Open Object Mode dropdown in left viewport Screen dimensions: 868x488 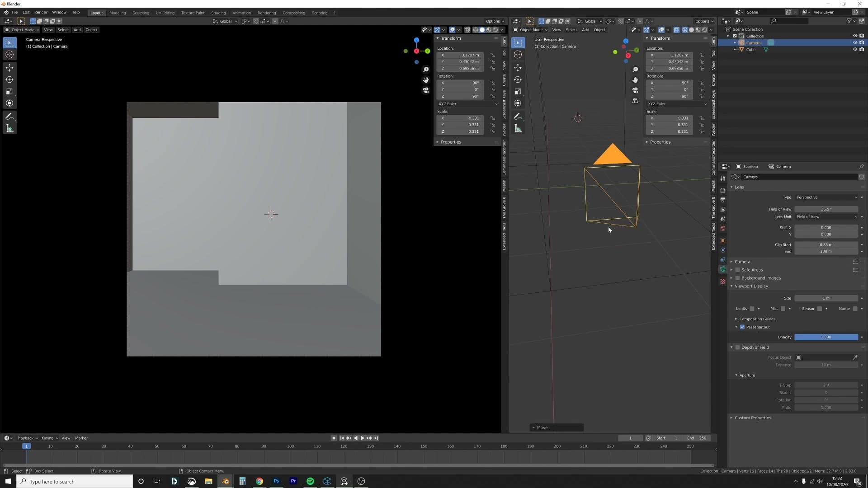pyautogui.click(x=22, y=30)
